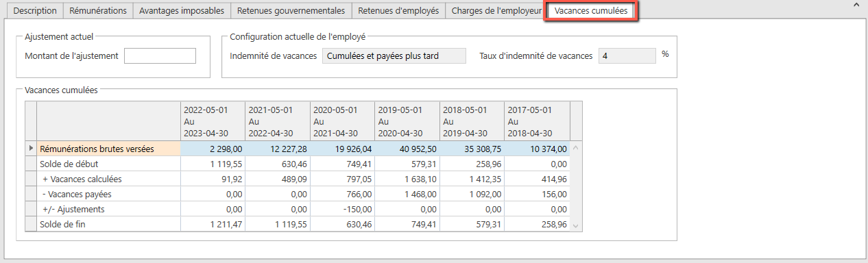
Task: Switch to Charges de l'employeur tab
Action: point(496,11)
